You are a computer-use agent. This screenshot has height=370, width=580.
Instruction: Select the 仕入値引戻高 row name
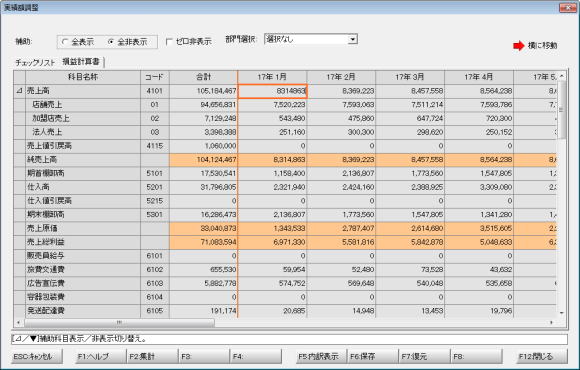pyautogui.click(x=49, y=201)
